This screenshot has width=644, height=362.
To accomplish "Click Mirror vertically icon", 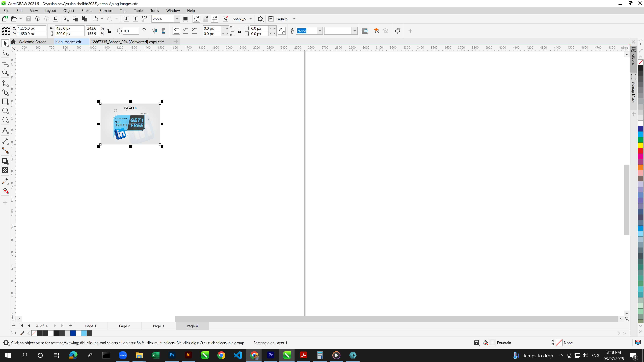I will point(164,31).
